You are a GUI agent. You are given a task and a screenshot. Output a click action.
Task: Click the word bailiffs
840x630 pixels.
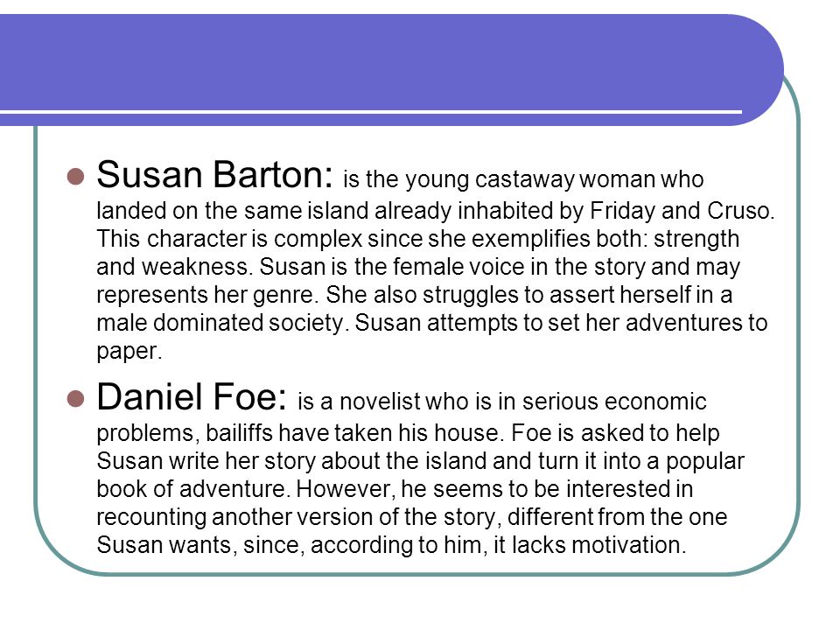point(240,433)
